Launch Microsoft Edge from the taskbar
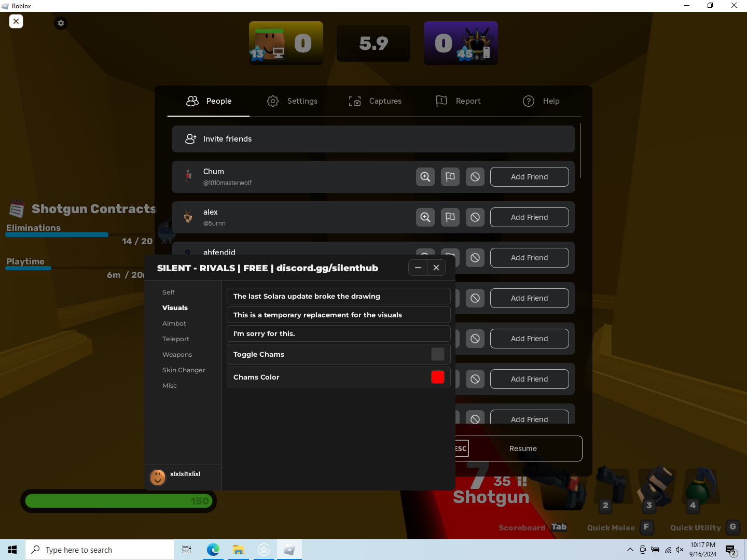Image resolution: width=747 pixels, height=560 pixels. coord(213,550)
